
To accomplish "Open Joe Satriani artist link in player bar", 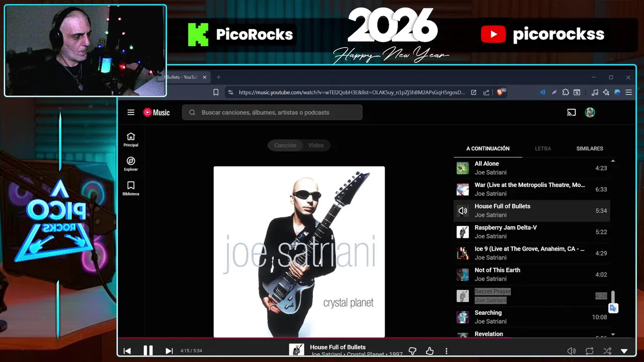I will point(327,354).
